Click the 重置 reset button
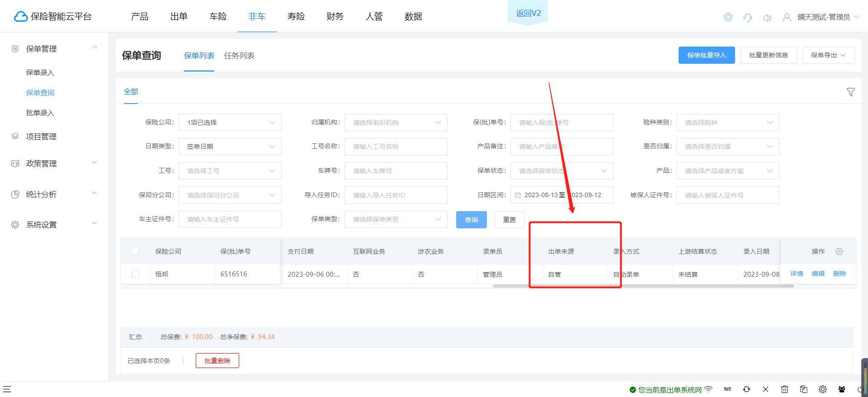 point(509,220)
